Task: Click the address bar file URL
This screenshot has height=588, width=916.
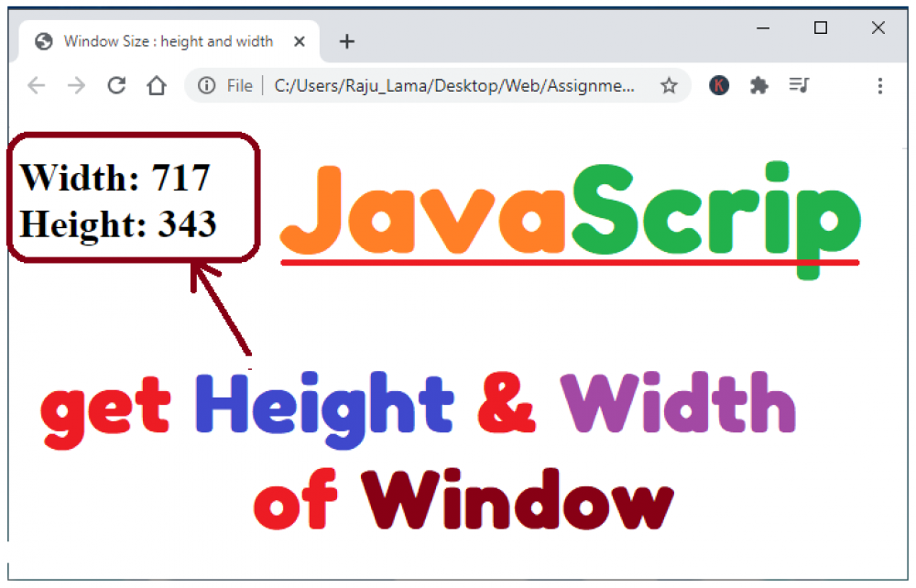Action: point(454,86)
